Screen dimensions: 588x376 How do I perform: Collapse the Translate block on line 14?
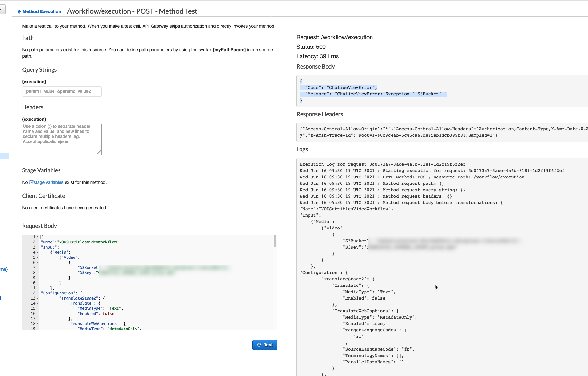[37, 303]
